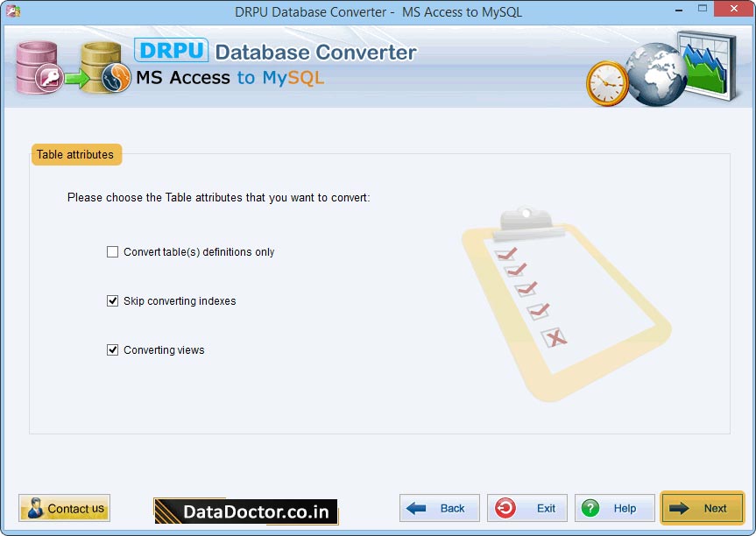
Task: Select the Table attributes tab label
Action: (x=75, y=154)
